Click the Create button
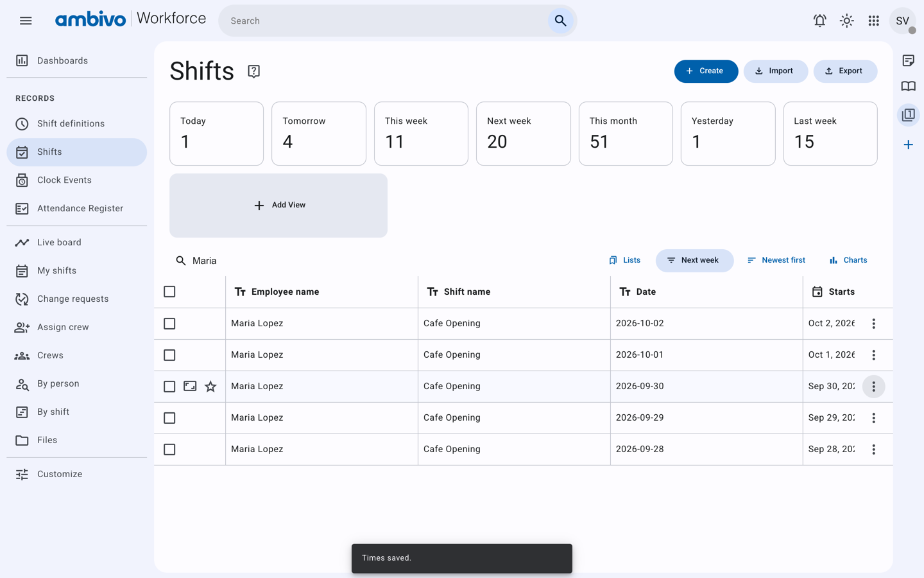924x578 pixels. click(x=706, y=71)
